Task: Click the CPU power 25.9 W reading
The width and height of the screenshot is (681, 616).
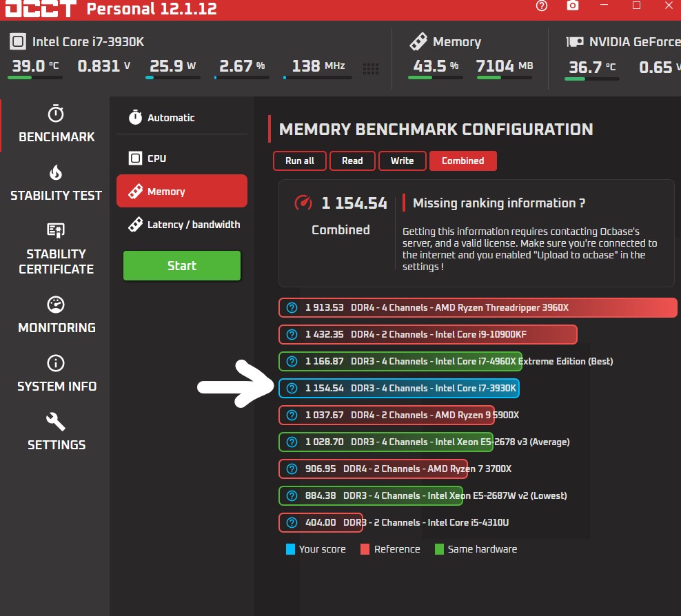Action: point(172,66)
